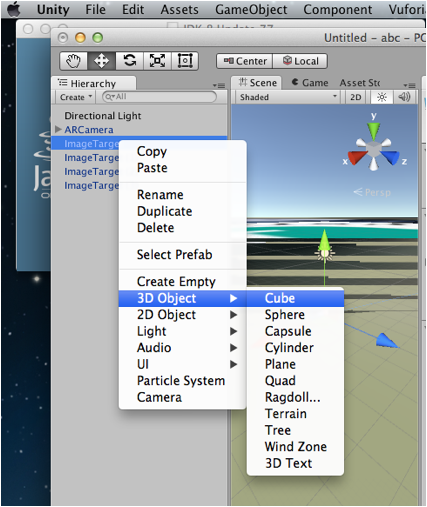Expand the 2D Object submenu
The width and height of the screenshot is (427, 507).
pos(183,315)
